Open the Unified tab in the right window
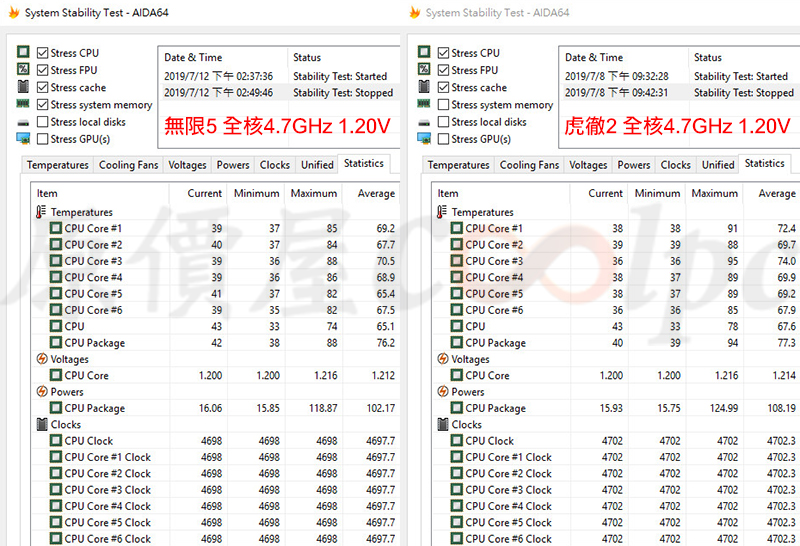This screenshot has height=546, width=800. click(x=717, y=165)
